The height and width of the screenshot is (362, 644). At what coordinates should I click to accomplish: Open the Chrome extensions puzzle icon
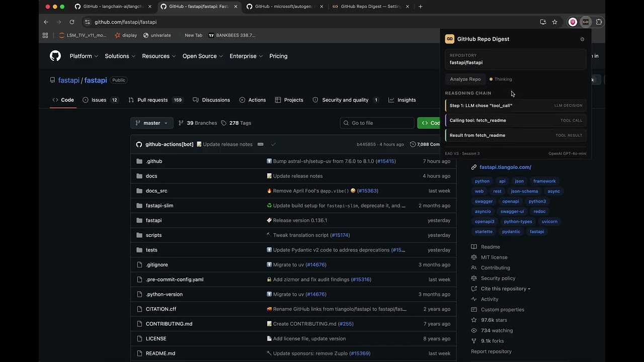pyautogui.click(x=599, y=22)
